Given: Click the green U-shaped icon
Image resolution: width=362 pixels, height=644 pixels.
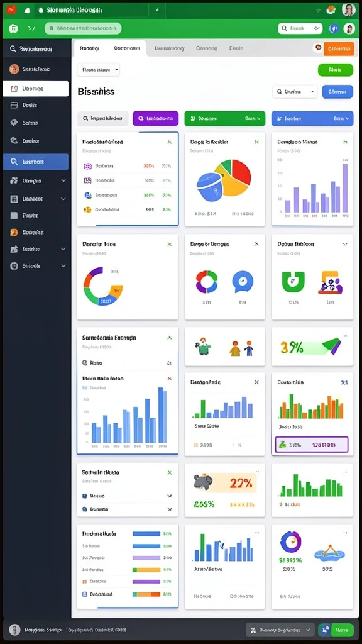Looking at the screenshot, I should coord(293,282).
